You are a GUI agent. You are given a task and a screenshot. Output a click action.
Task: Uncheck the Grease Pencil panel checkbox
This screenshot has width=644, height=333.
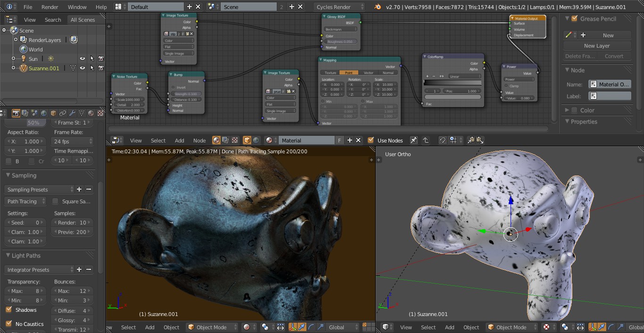point(574,18)
